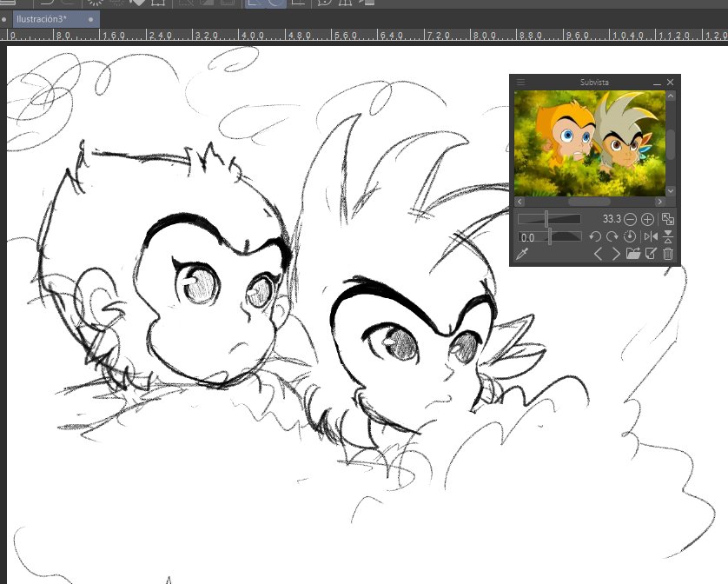The width and height of the screenshot is (728, 584).
Task: Click Subvista scroll up arrow
Action: (671, 96)
